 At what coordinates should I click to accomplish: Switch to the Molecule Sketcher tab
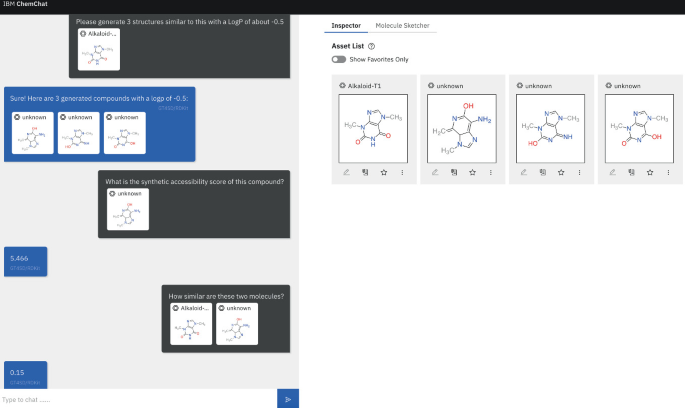click(x=402, y=25)
